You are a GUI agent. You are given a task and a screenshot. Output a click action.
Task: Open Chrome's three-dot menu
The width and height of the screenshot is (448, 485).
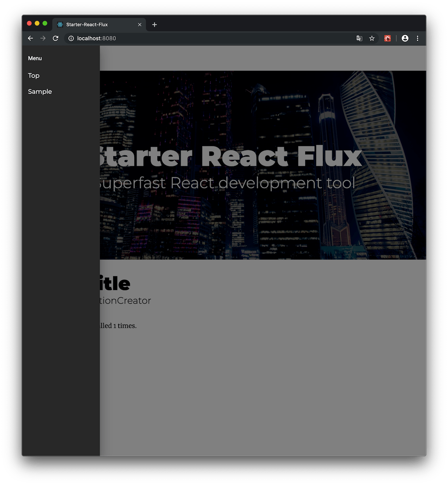418,38
